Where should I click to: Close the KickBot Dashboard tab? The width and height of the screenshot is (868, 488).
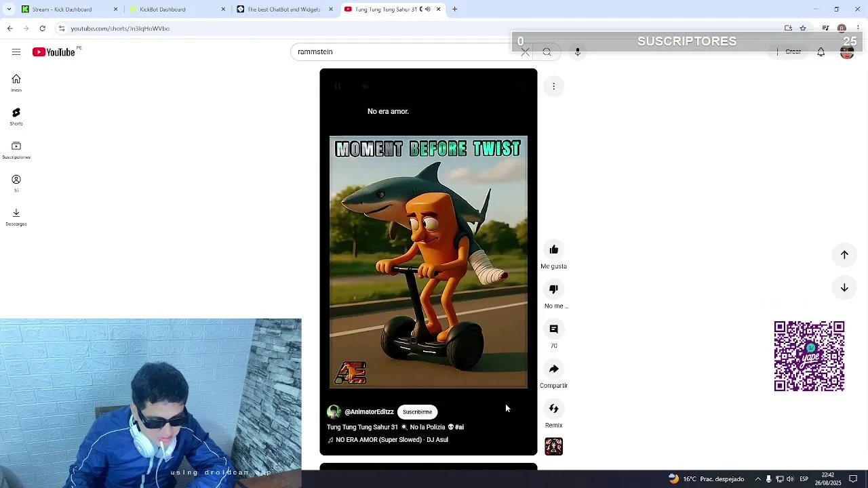click(223, 9)
